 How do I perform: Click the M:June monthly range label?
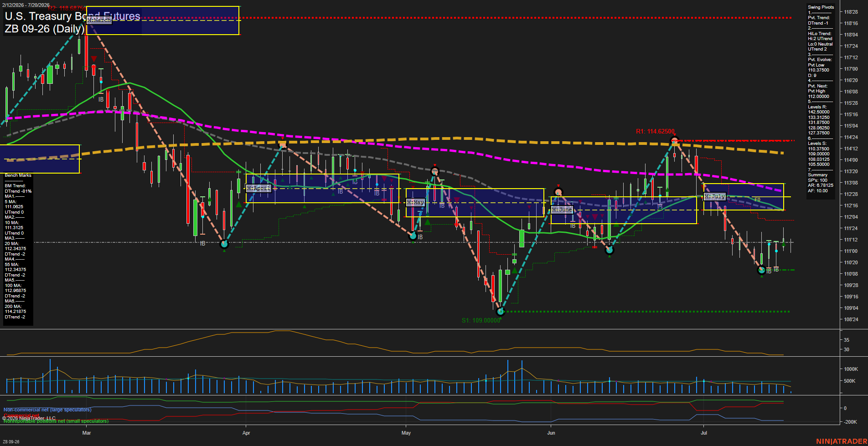click(562, 210)
